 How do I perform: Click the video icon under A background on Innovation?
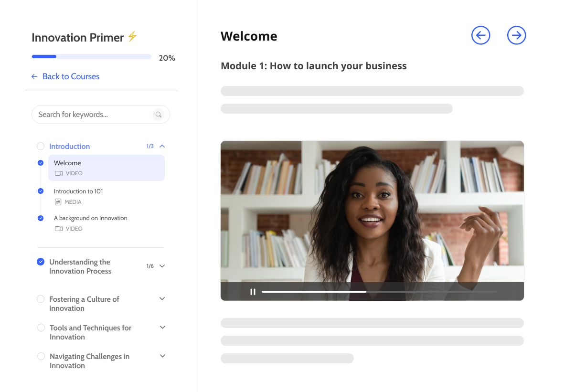pyautogui.click(x=59, y=229)
